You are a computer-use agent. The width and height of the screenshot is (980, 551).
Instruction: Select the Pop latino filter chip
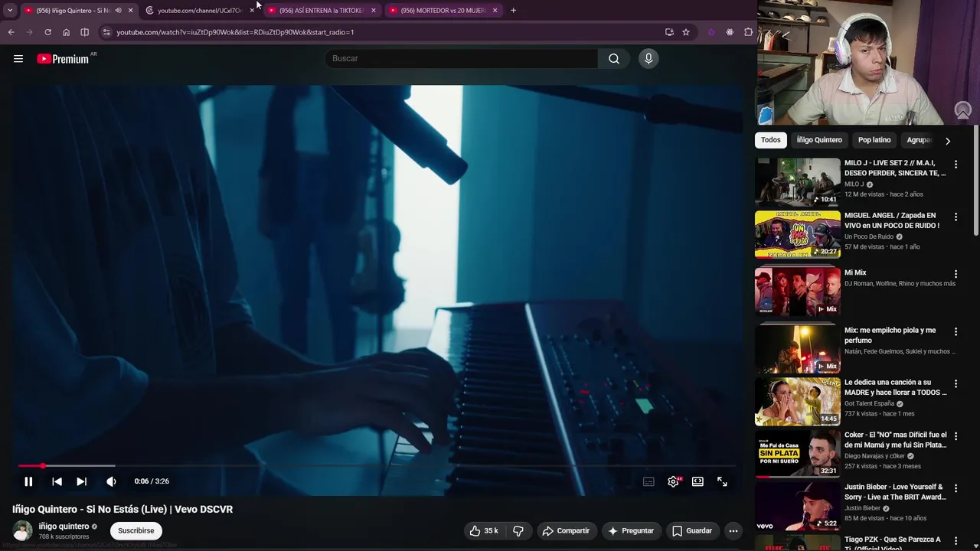pos(874,140)
